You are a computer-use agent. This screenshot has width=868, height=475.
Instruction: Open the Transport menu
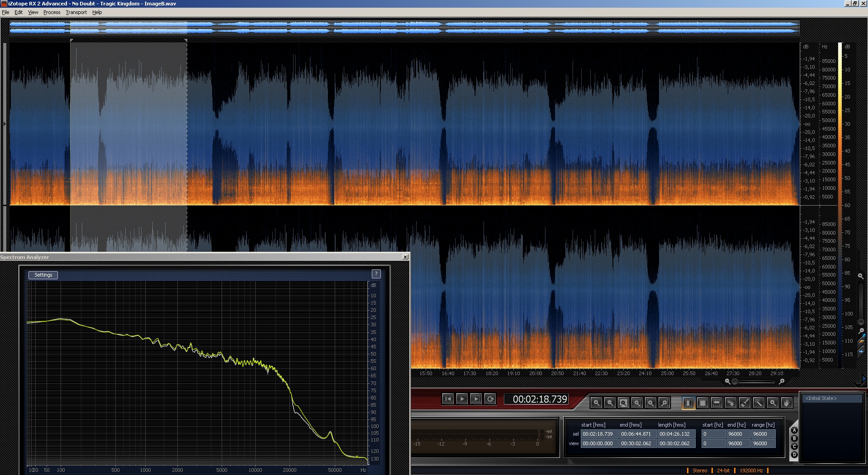pos(76,12)
